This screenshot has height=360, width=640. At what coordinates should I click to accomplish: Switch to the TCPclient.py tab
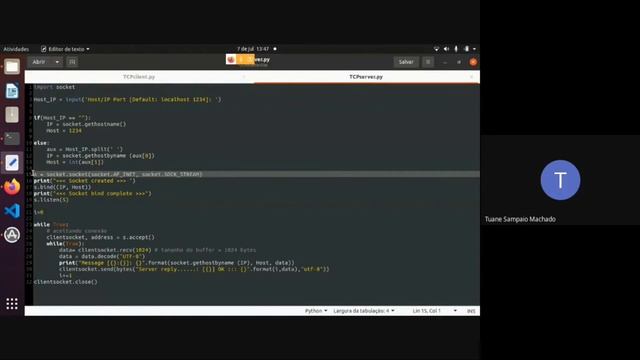click(x=139, y=77)
